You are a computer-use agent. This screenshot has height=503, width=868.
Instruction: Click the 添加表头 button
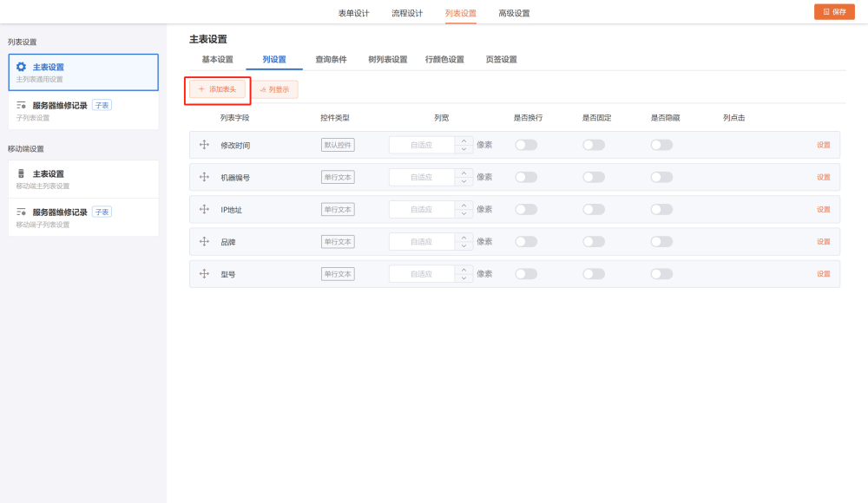point(217,89)
